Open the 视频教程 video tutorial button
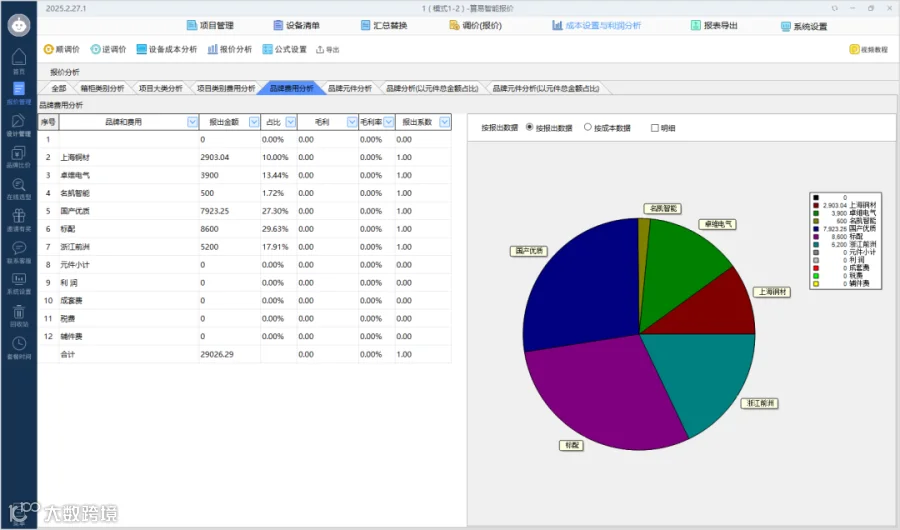The image size is (900, 530). [x=868, y=49]
